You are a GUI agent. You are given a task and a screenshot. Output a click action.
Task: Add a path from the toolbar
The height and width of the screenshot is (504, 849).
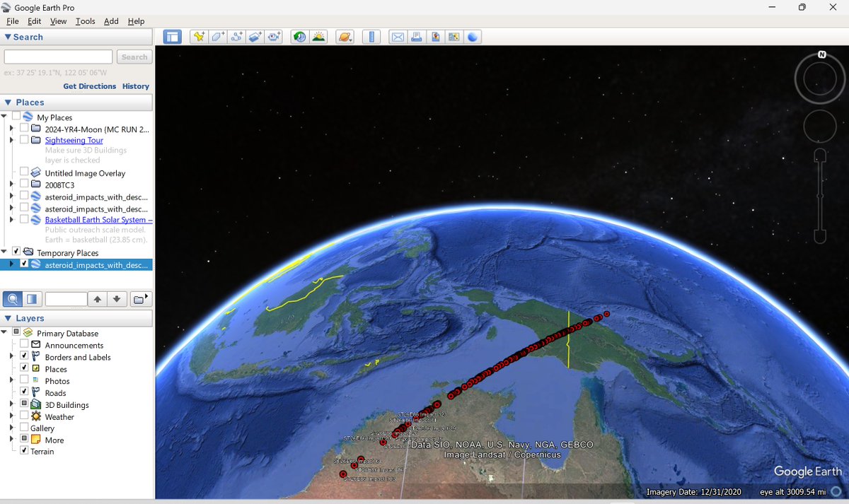coord(236,37)
